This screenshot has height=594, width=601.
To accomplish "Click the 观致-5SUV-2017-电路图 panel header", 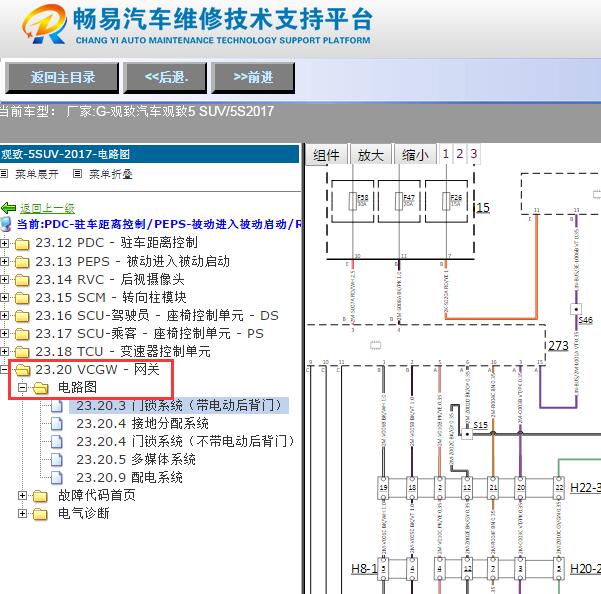I will 149,154.
